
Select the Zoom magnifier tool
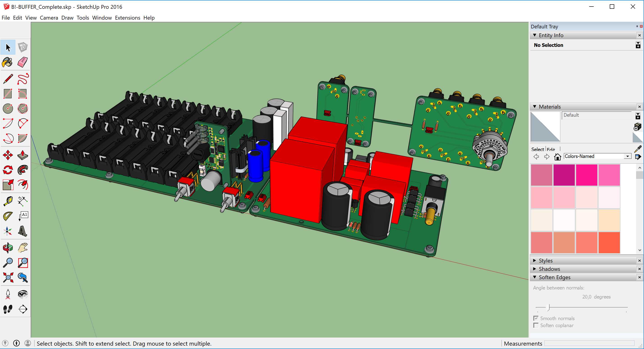click(8, 262)
